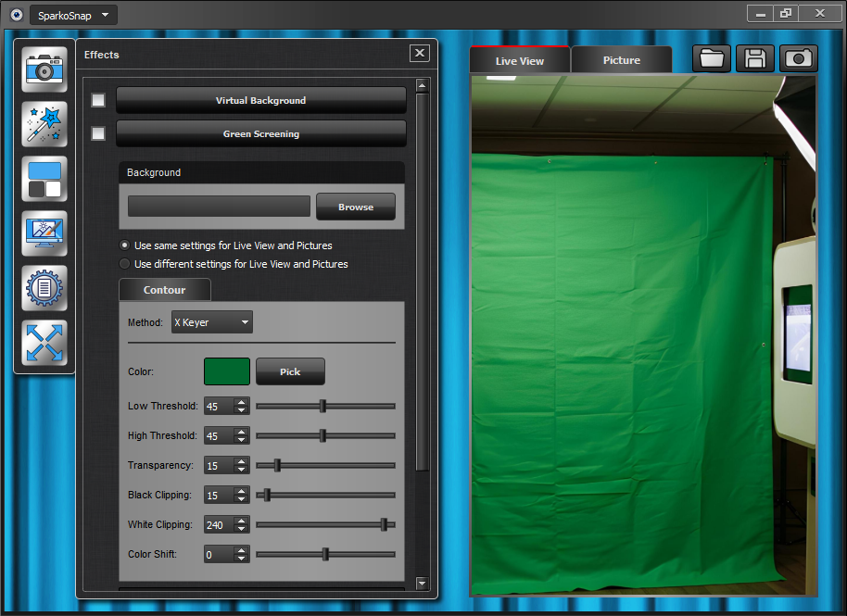Open the layout templates sidebar icon
Image resolution: width=847 pixels, height=616 pixels.
(x=44, y=179)
